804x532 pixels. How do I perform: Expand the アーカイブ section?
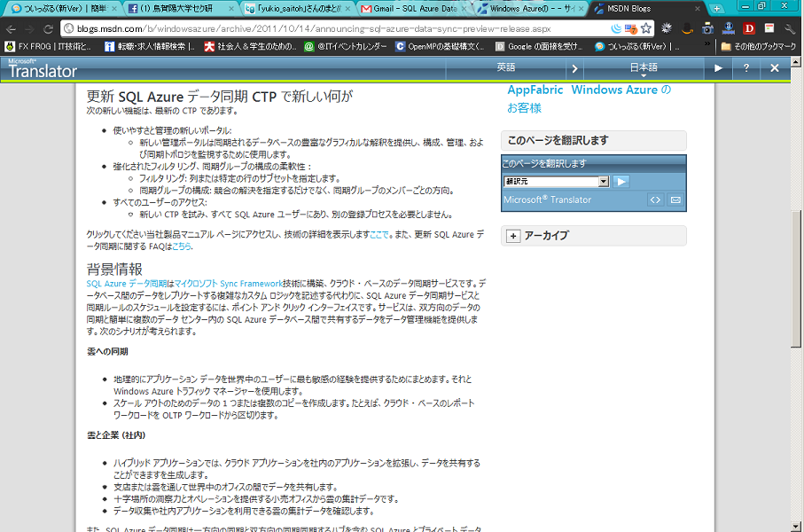513,236
